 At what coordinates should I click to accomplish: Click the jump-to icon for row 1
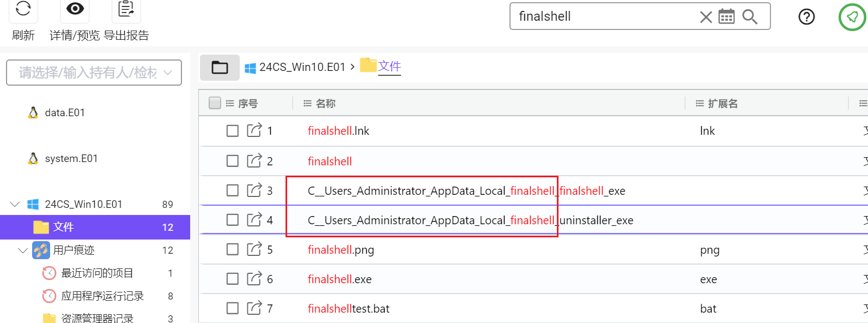[x=254, y=130]
